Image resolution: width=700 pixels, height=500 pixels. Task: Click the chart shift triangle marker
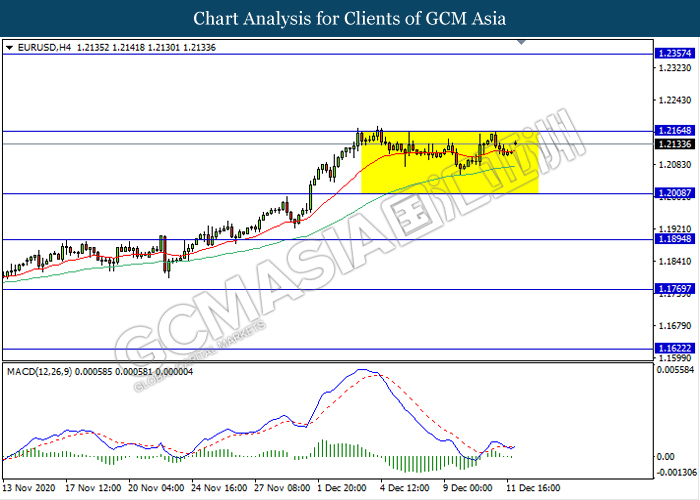tap(521, 42)
